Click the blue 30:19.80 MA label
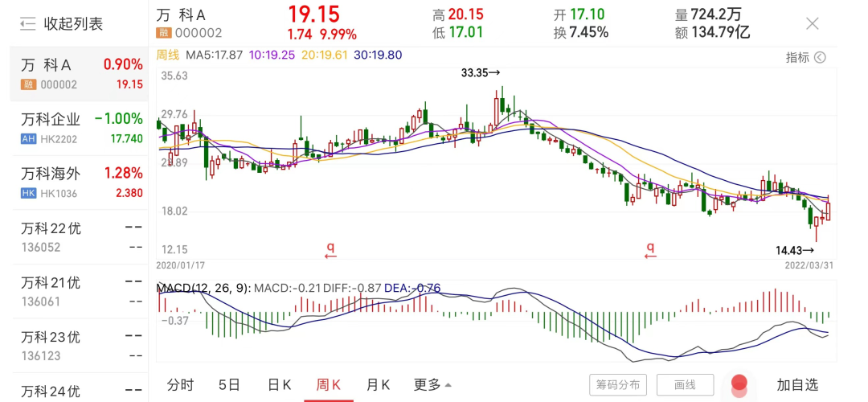Screen dimensions: 868x402 point(378,55)
